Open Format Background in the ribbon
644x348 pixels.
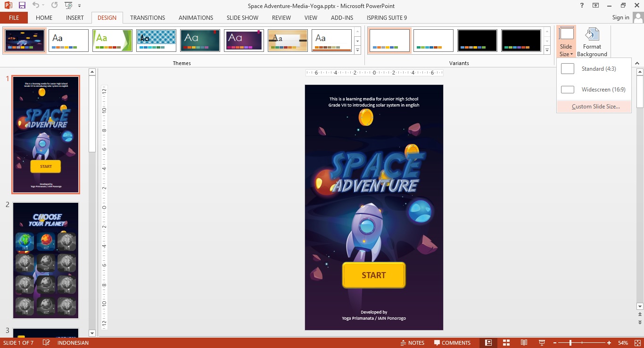point(592,41)
